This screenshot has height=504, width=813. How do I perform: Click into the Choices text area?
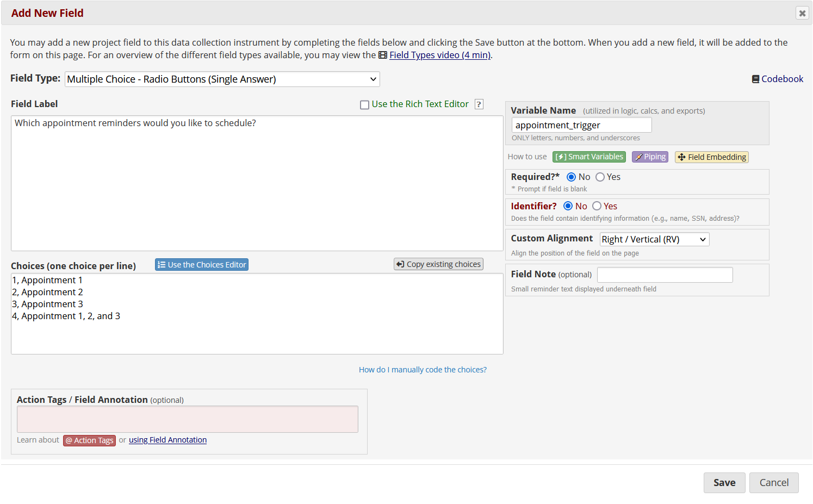257,314
